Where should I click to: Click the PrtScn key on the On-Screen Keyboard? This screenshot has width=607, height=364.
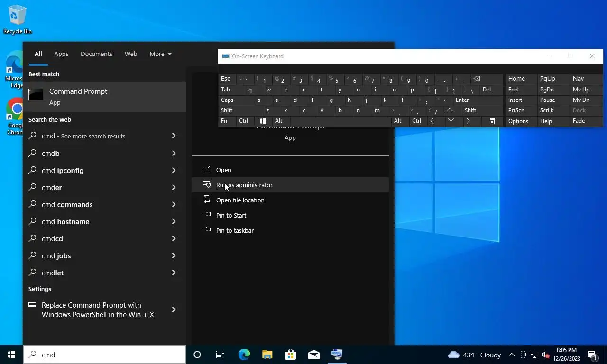[x=521, y=110]
